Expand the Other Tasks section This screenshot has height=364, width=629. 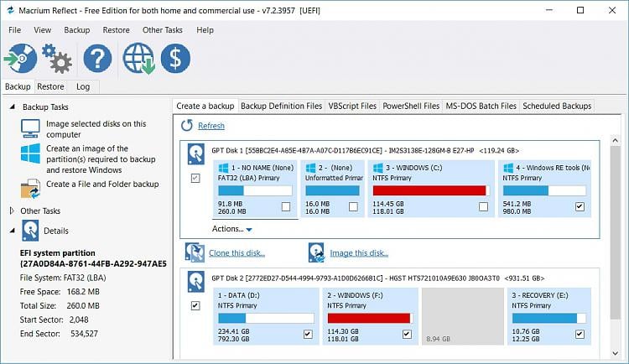click(12, 211)
